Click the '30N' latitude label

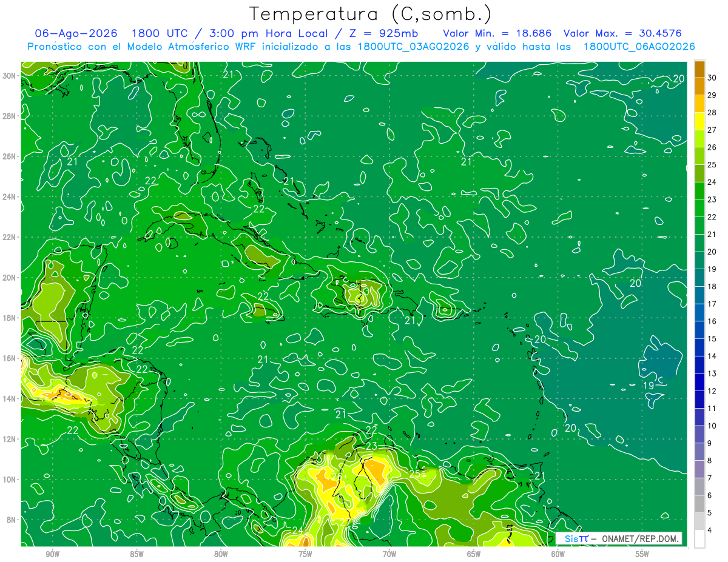8,76
